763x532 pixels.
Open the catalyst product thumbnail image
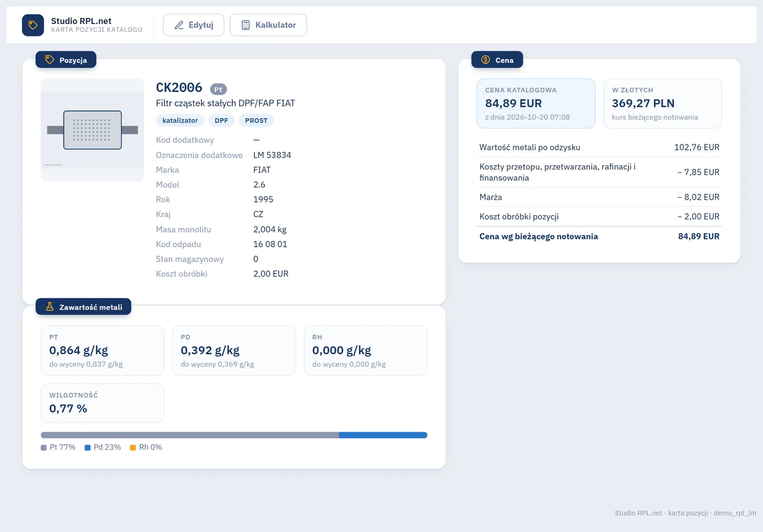[92, 130]
